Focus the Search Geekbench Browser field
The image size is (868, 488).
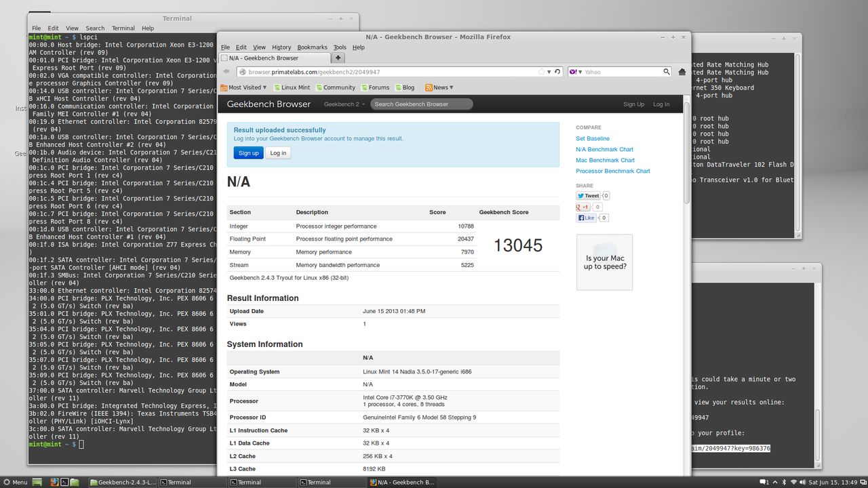(421, 104)
